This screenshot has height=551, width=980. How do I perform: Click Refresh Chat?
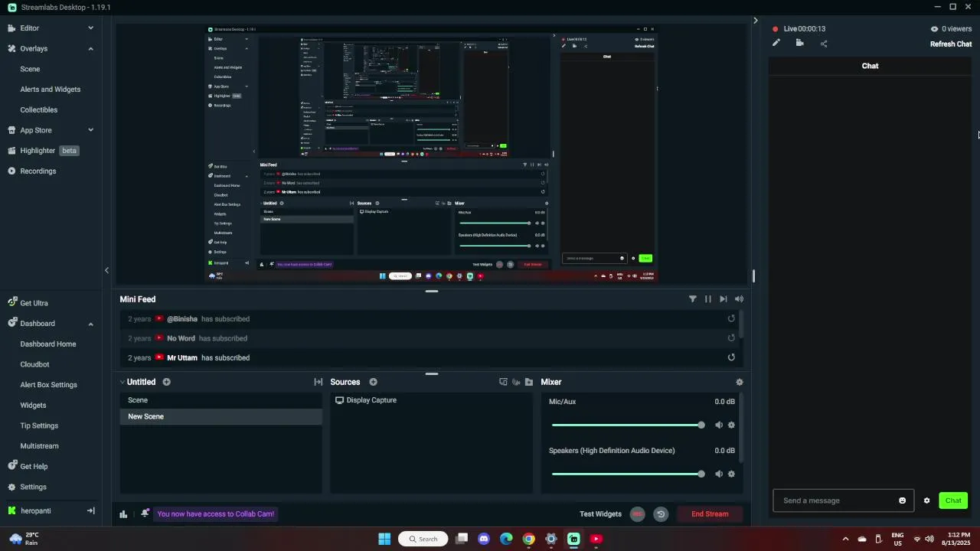pos(951,44)
